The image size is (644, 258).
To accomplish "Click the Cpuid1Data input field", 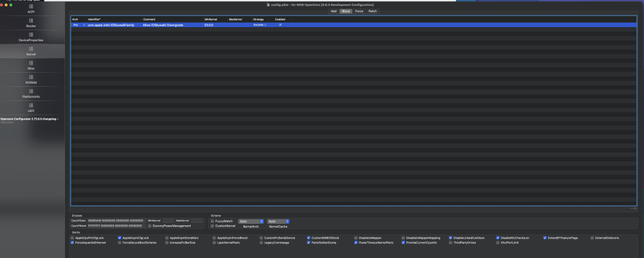I will click(x=117, y=221).
